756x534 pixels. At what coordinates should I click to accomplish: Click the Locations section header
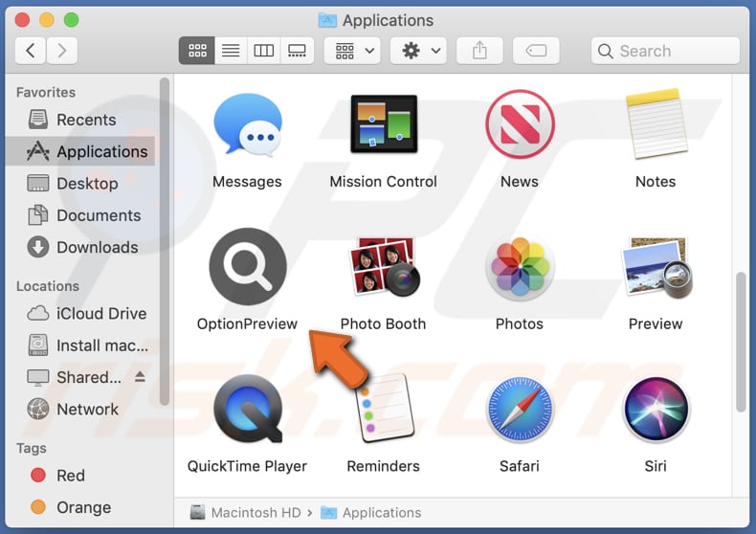(x=48, y=286)
